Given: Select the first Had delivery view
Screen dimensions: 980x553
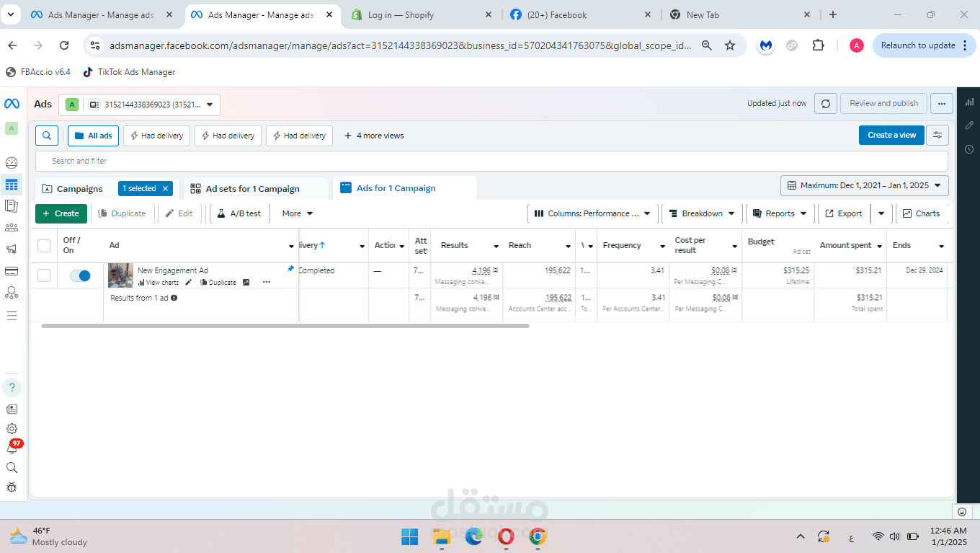Looking at the screenshot, I should pyautogui.click(x=156, y=136).
